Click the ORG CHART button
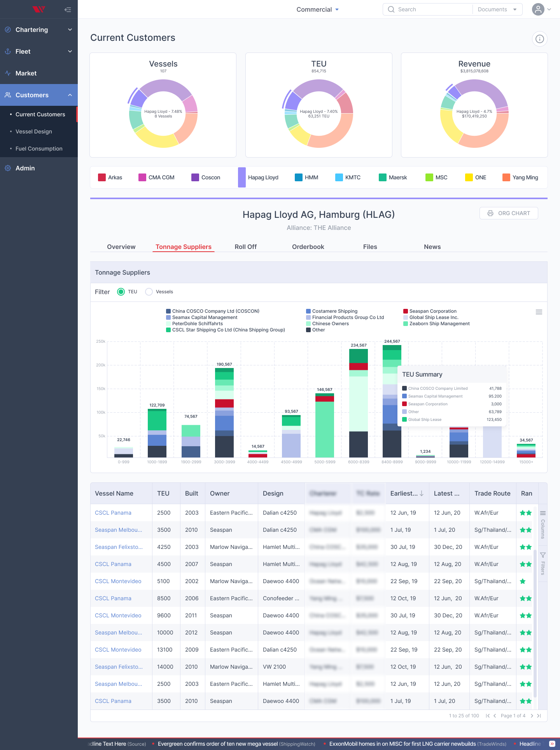The width and height of the screenshot is (560, 750). [509, 213]
